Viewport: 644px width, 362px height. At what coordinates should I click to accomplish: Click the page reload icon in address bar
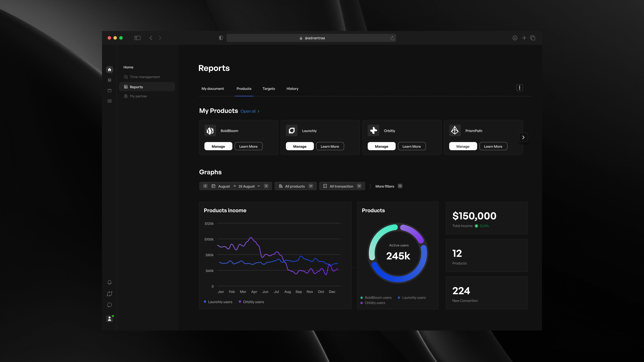click(x=392, y=38)
